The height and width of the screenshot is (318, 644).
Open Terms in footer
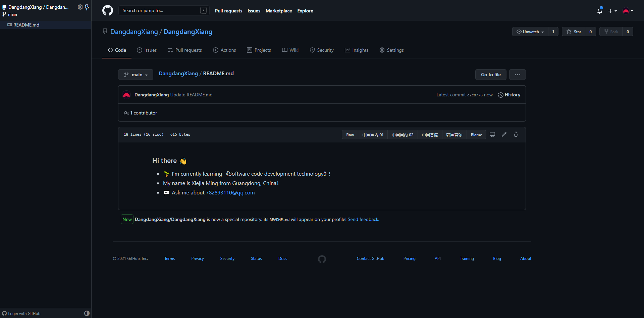[x=169, y=259]
